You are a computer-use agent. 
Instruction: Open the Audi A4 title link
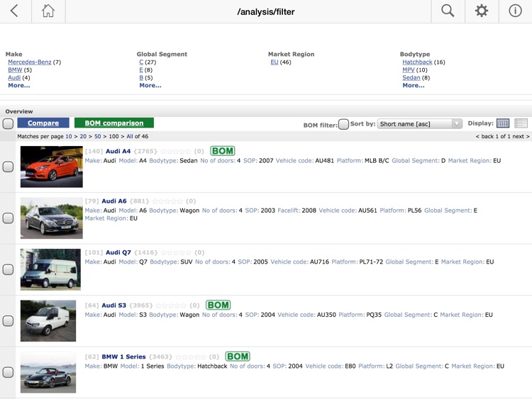pyautogui.click(x=118, y=151)
